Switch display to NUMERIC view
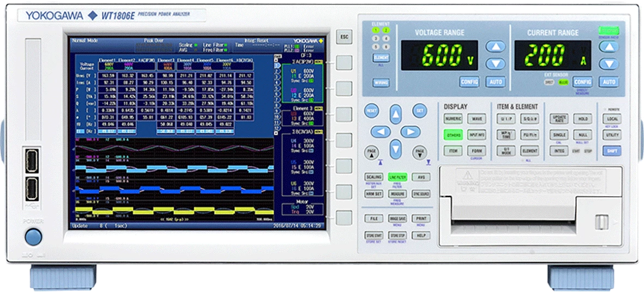 click(453, 119)
